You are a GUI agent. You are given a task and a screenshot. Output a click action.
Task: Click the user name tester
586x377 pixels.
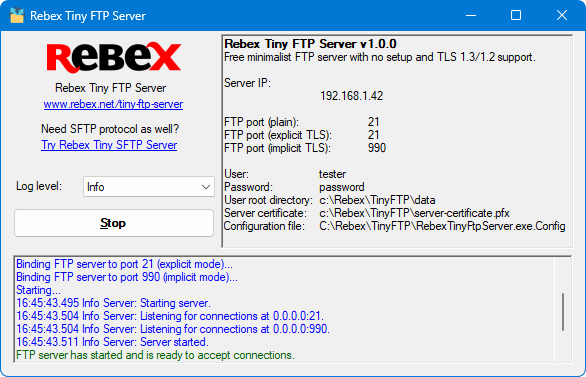coord(333,174)
